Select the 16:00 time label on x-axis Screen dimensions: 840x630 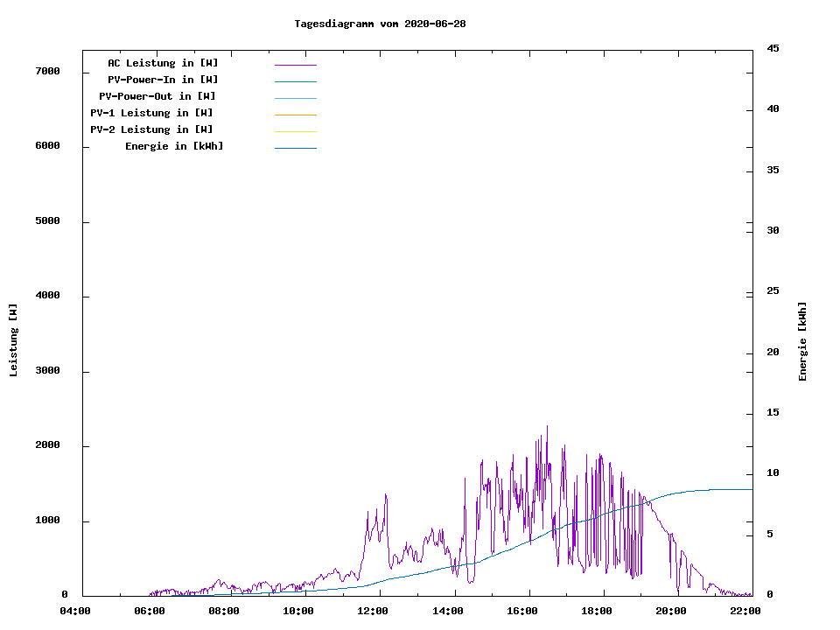click(522, 611)
